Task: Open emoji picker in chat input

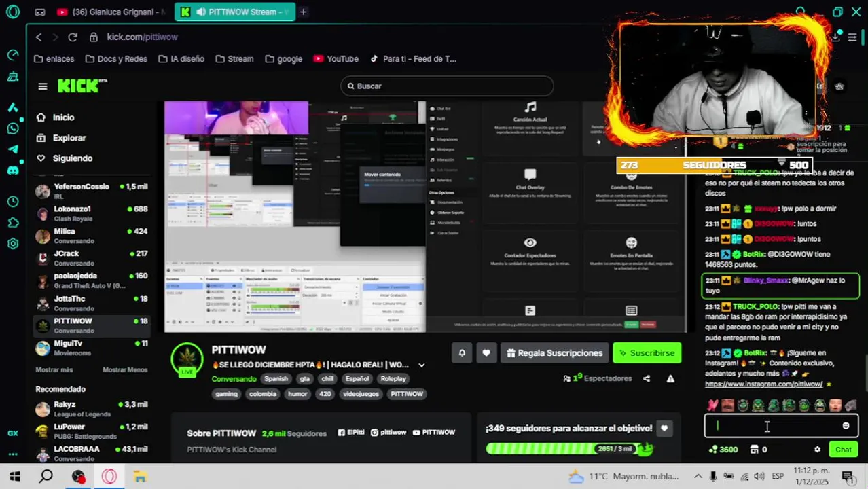Action: click(x=846, y=426)
